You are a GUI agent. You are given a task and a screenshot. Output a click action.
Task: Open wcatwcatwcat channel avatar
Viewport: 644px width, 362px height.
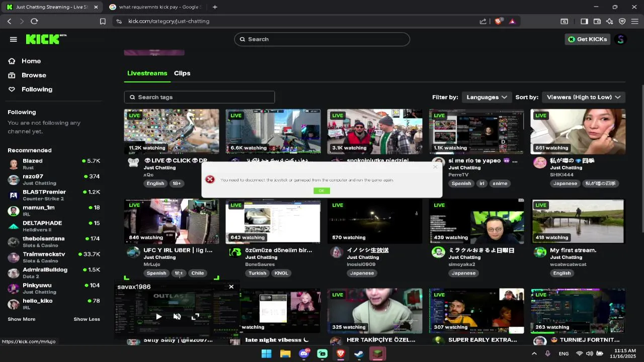(x=540, y=252)
